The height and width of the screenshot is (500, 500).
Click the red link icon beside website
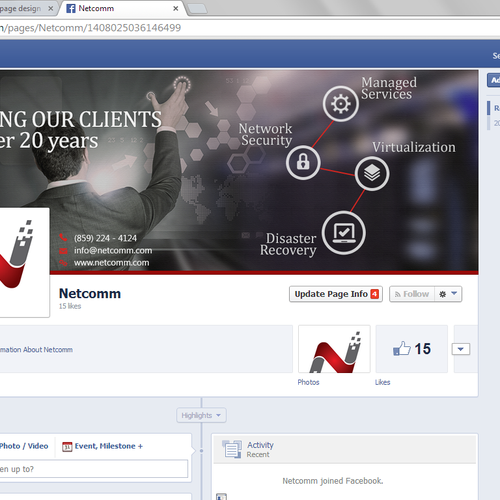tap(63, 263)
